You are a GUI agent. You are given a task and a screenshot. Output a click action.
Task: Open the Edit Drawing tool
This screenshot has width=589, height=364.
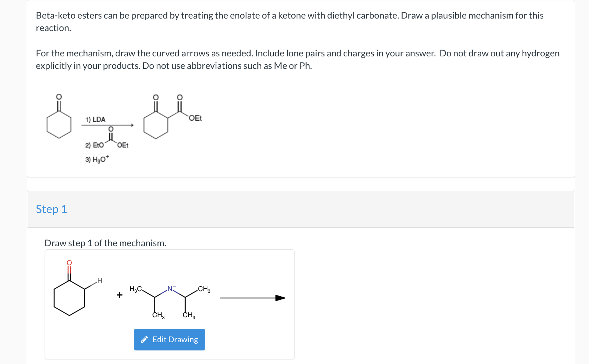[169, 339]
